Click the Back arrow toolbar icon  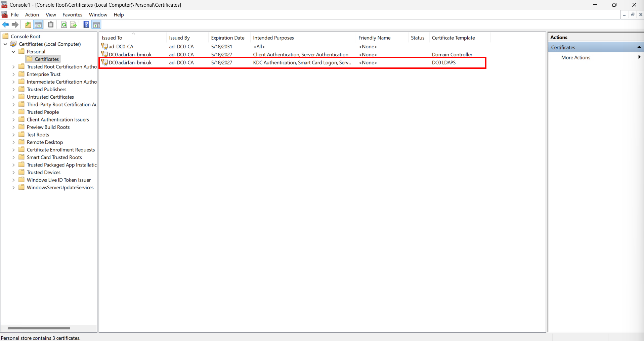(5, 25)
